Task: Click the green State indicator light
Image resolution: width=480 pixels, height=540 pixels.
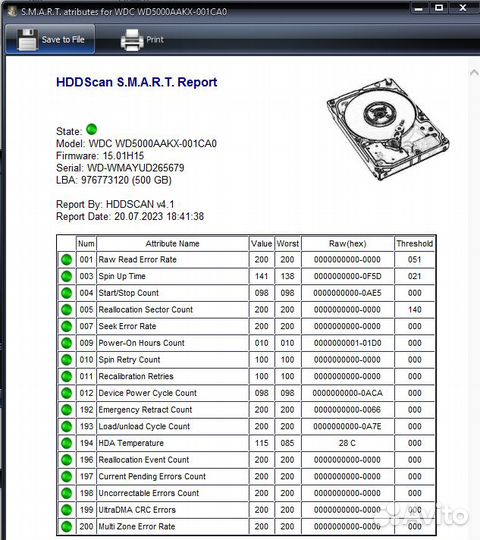Action: [92, 129]
